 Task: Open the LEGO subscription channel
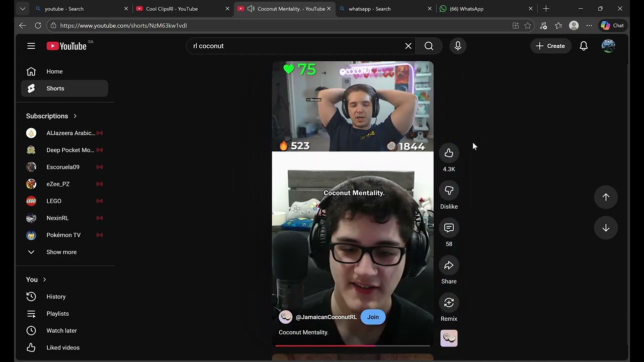click(64, 201)
